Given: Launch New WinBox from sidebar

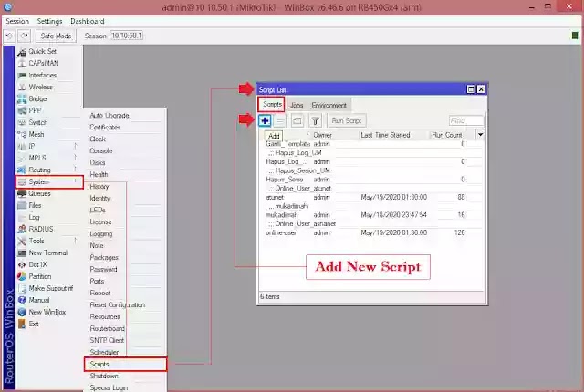Looking at the screenshot, I should point(47,312).
